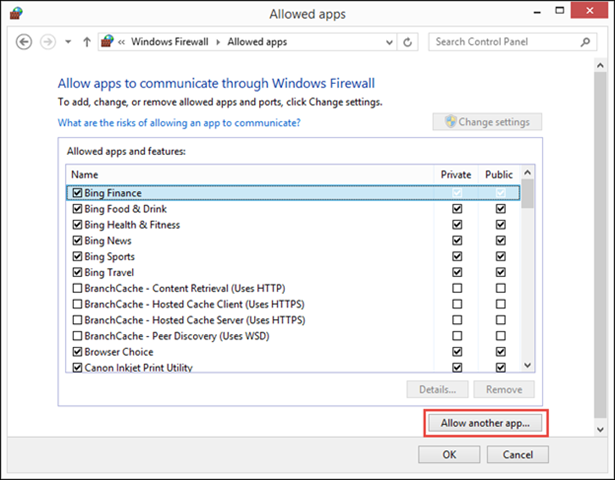Click the Public column header

click(x=499, y=175)
